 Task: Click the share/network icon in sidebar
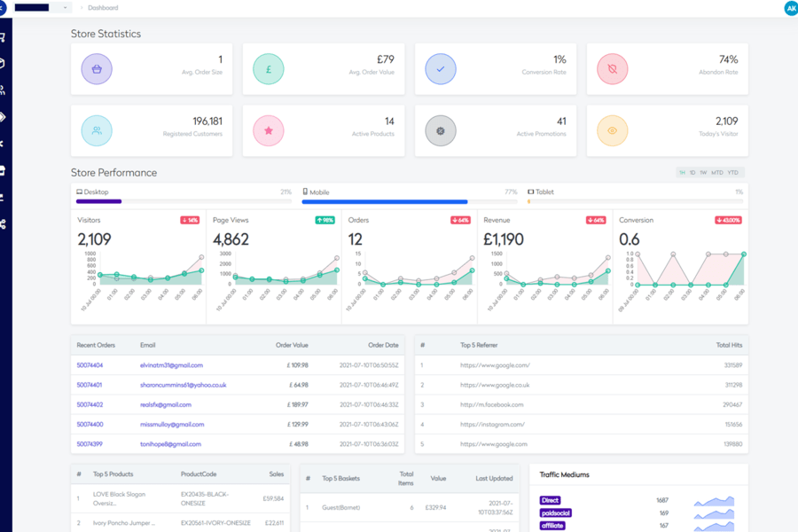point(4,224)
